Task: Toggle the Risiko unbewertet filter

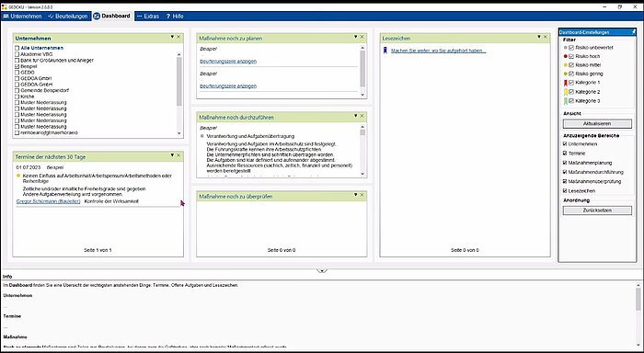Action: point(571,48)
